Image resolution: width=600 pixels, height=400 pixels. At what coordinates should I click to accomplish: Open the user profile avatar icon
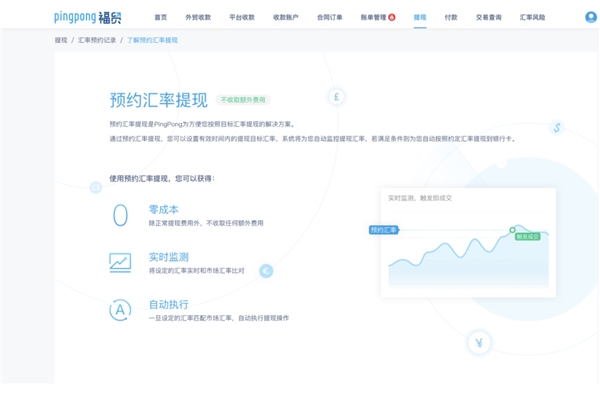pos(590,17)
